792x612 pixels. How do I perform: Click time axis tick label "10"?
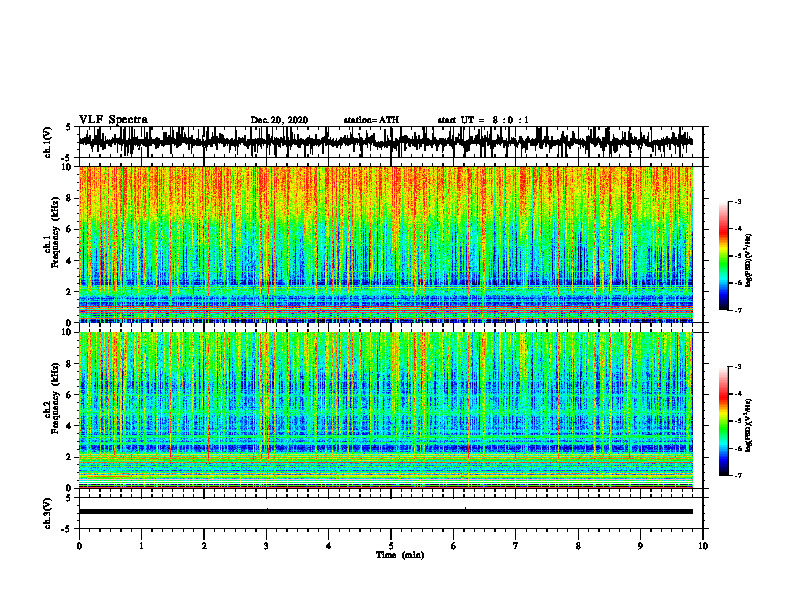pyautogui.click(x=703, y=546)
